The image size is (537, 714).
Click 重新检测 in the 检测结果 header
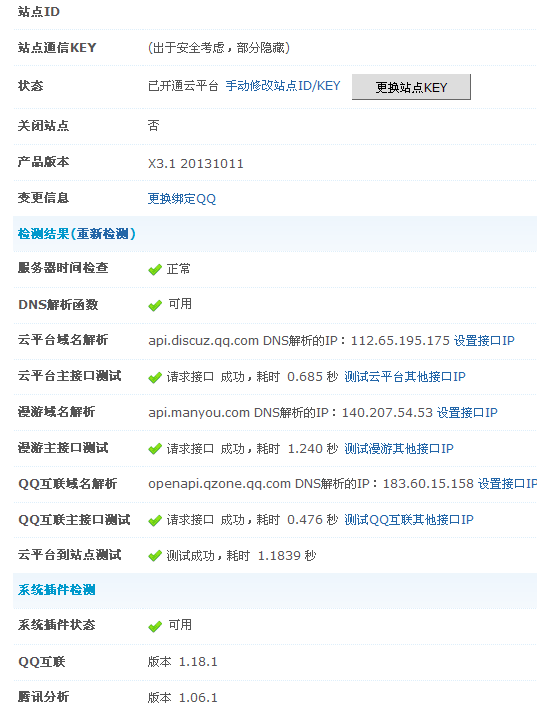(102, 234)
